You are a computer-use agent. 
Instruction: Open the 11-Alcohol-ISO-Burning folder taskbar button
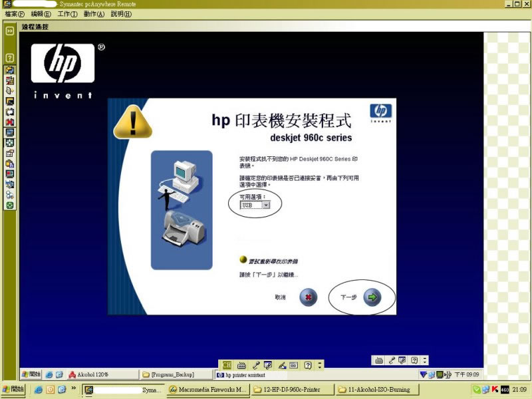(x=377, y=390)
